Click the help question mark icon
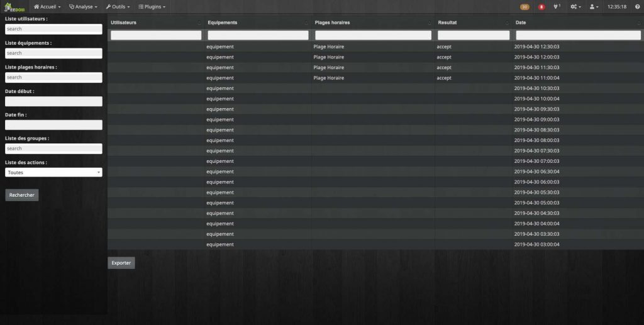Image resolution: width=644 pixels, height=325 pixels. (x=637, y=6)
